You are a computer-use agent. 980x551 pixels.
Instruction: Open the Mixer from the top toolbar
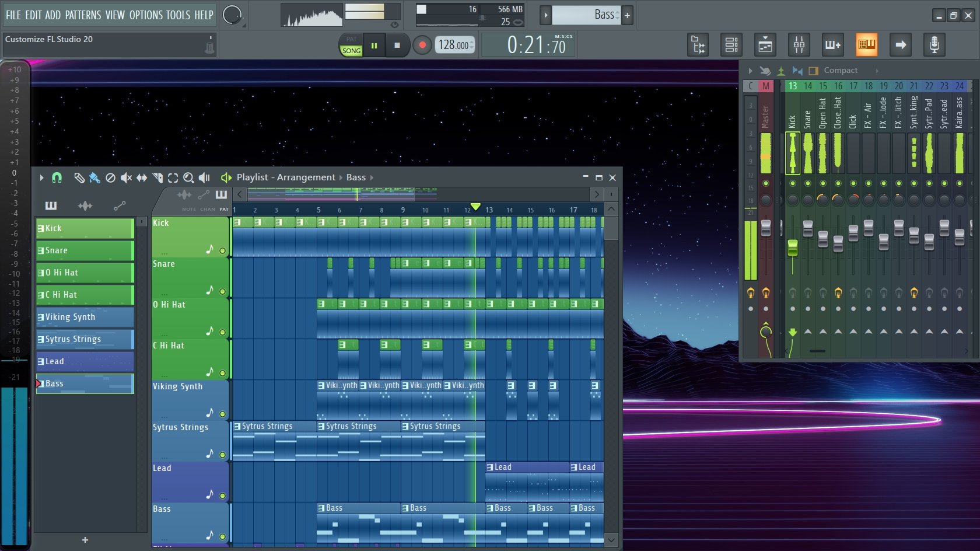[799, 44]
